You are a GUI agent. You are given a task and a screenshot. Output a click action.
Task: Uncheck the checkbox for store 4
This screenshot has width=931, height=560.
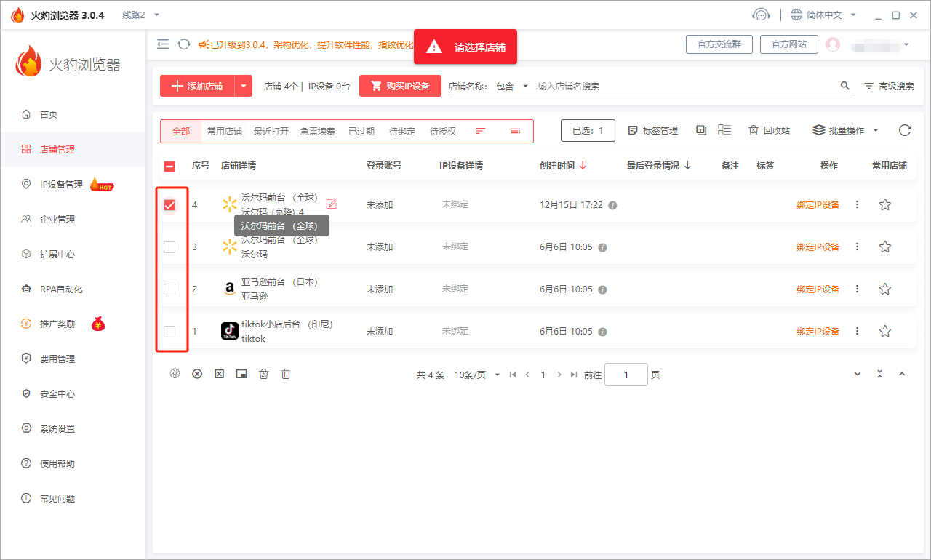click(169, 205)
